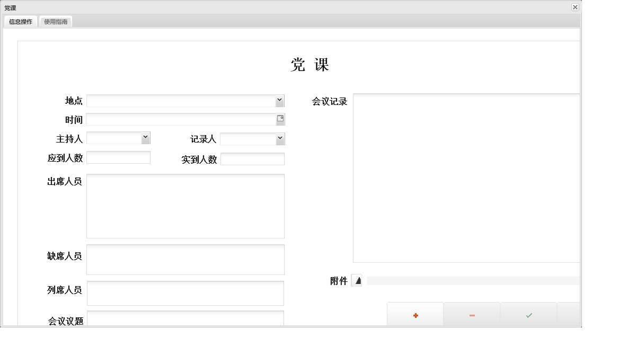The height and width of the screenshot is (364, 628).
Task: Click the 附件 attachment triangle icon
Action: coord(357,281)
